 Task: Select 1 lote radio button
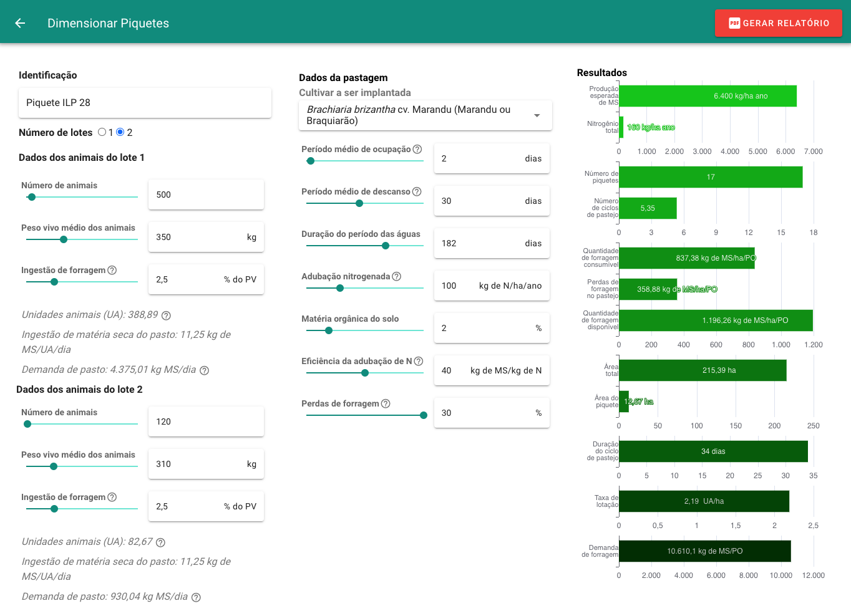[102, 132]
